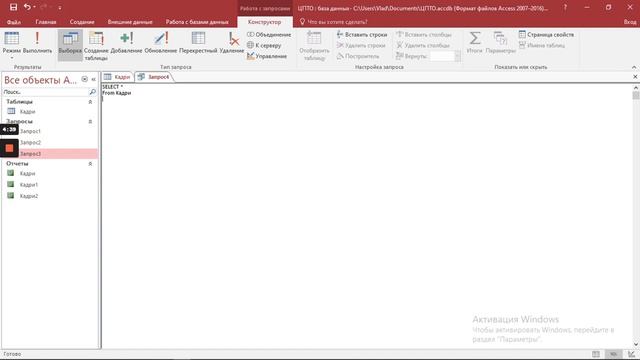The image size is (640, 360).
Task: Switch to SQL view in status bar
Action: tap(613, 354)
